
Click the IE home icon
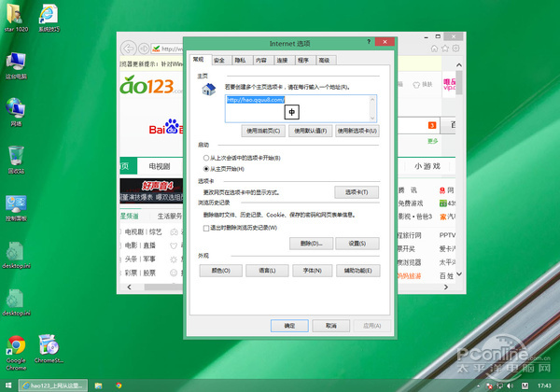tap(434, 49)
